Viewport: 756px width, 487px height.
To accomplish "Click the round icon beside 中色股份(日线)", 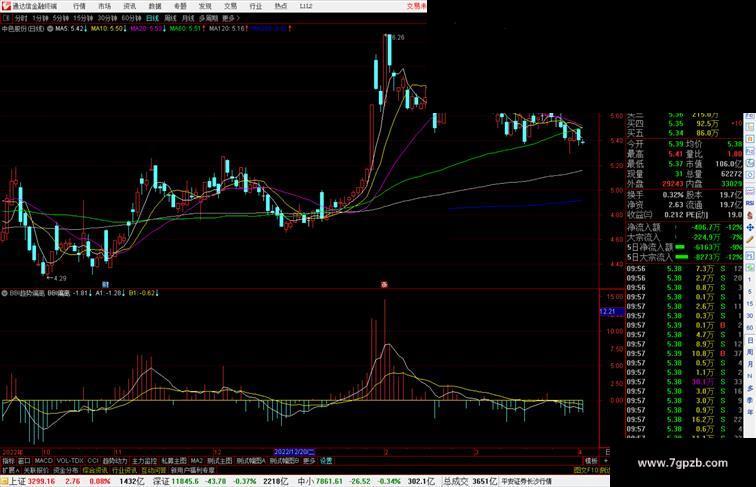I will (50, 29).
